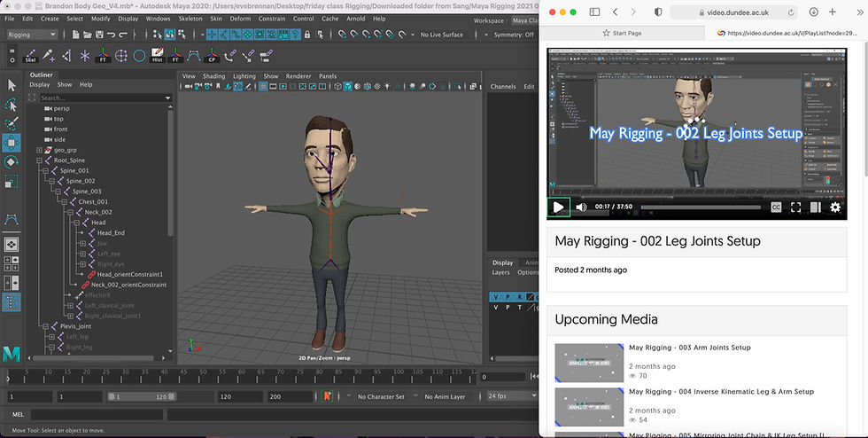Toggle select by component type icon

[183, 35]
